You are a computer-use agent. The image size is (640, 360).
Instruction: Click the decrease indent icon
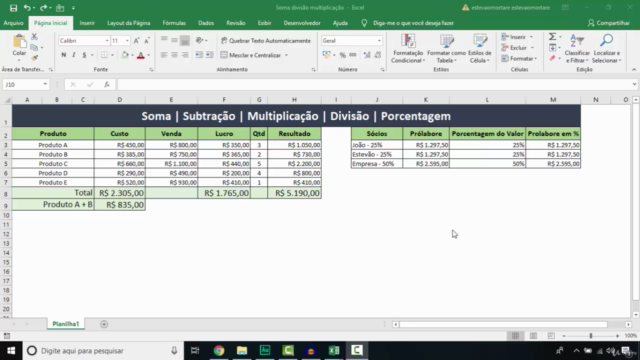click(199, 55)
